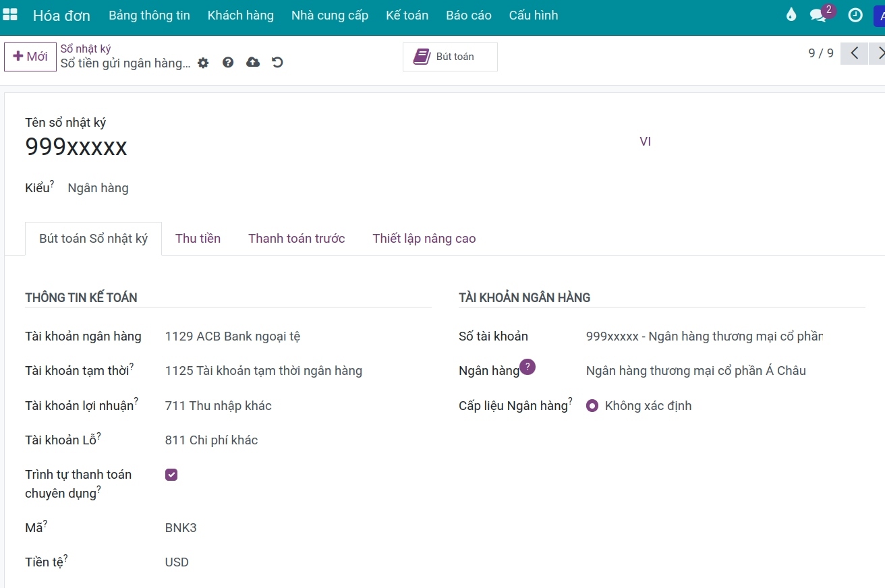Open the Tài khoản ngân hàng account dropdown

point(297,336)
